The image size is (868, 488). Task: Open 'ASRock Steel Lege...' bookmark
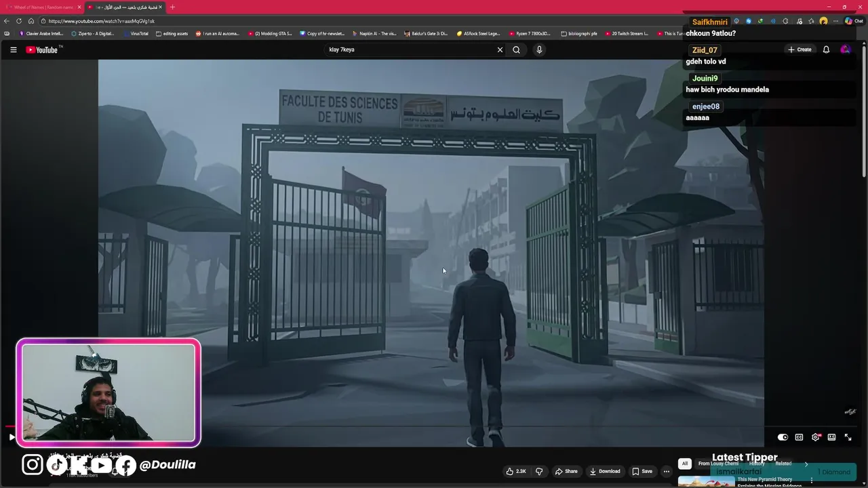[479, 33]
